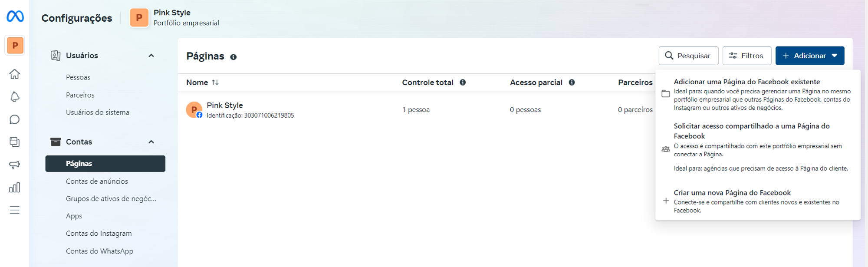
Task: Collapse the Contas section
Action: [151, 142]
